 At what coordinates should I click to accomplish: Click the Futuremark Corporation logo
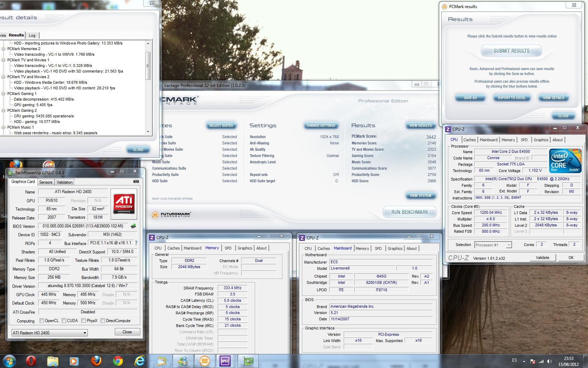click(x=171, y=214)
